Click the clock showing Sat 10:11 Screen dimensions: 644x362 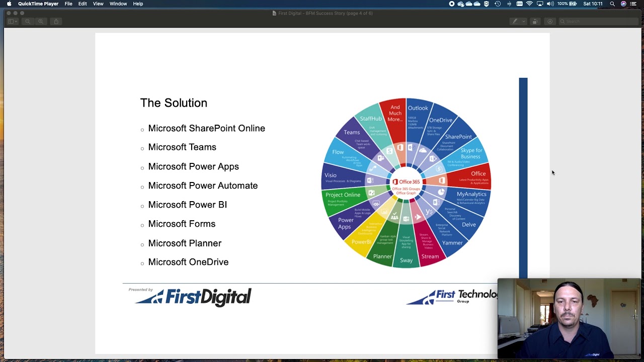[x=593, y=4]
